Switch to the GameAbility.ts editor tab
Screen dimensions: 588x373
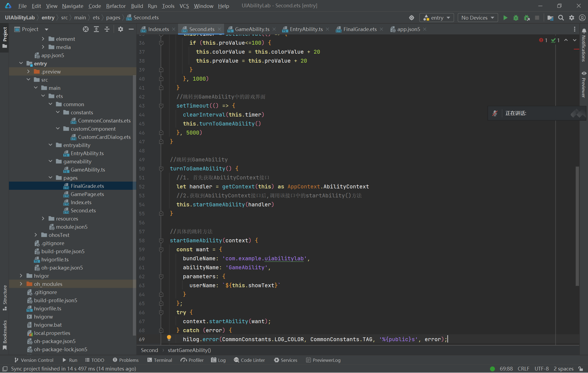[x=252, y=29]
